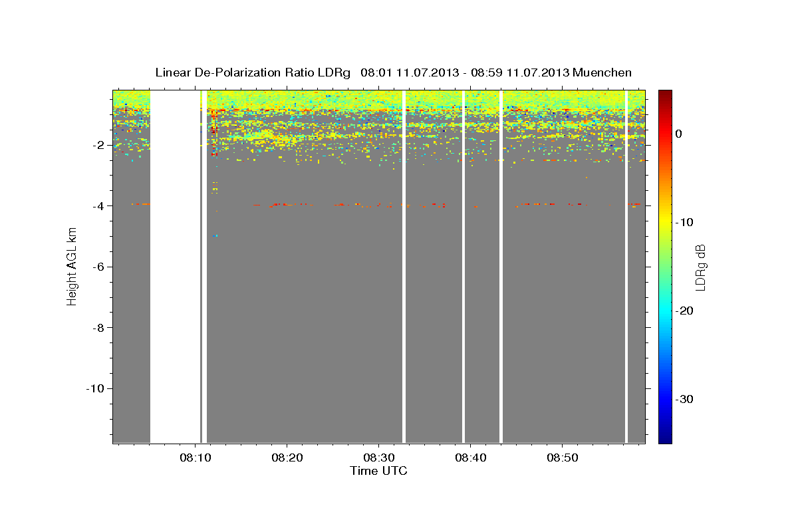Click the large white data gap before 08:10
This screenshot has height=532, width=798.
point(176,266)
